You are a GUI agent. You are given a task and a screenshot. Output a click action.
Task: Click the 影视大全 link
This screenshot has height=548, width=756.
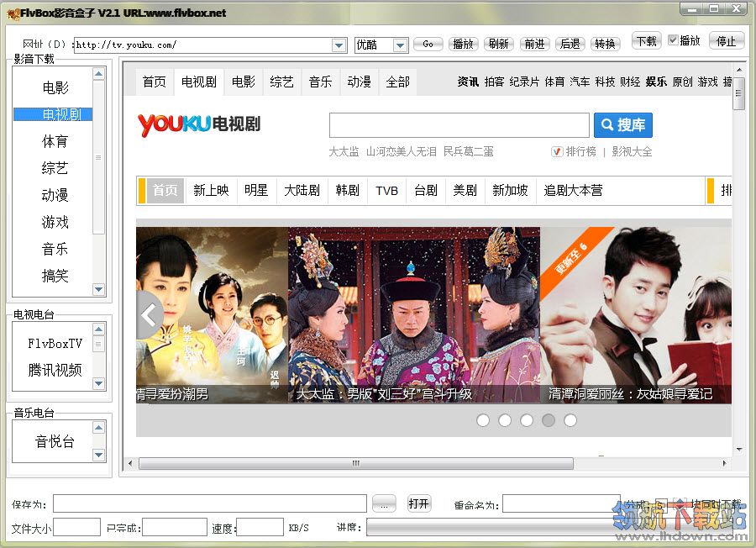click(x=632, y=152)
